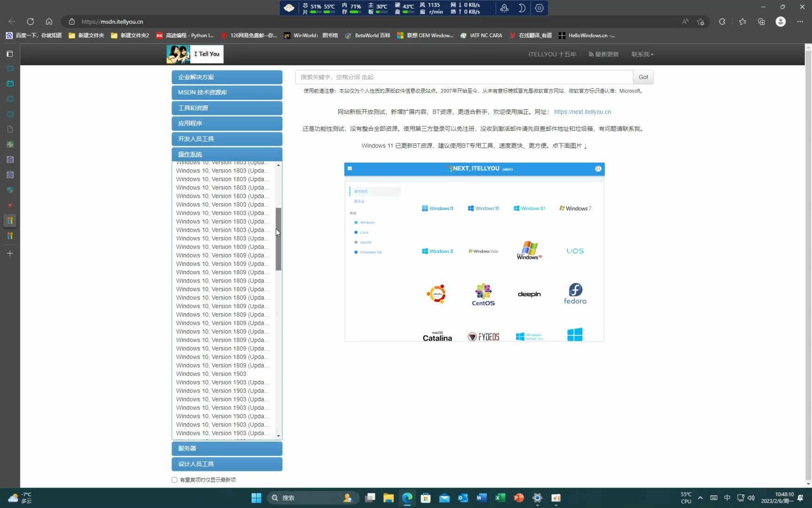Viewport: 812px width, 508px height.
Task: Click the I Tell You site logo
Action: tap(194, 54)
